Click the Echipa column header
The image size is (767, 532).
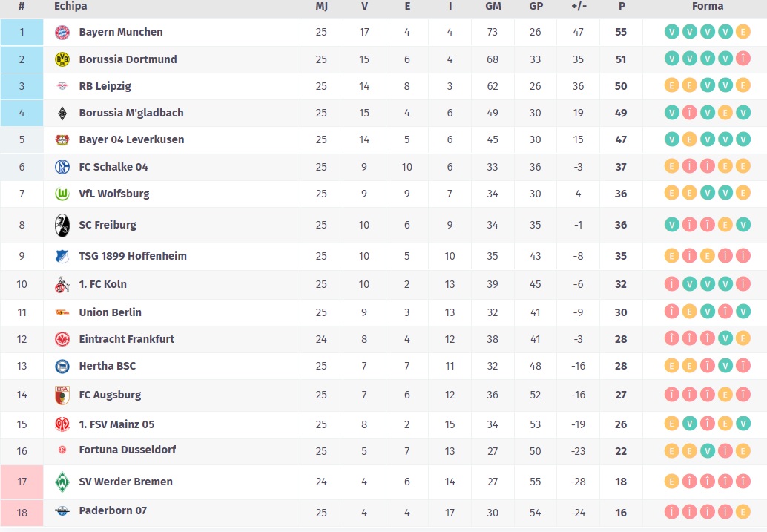(70, 6)
